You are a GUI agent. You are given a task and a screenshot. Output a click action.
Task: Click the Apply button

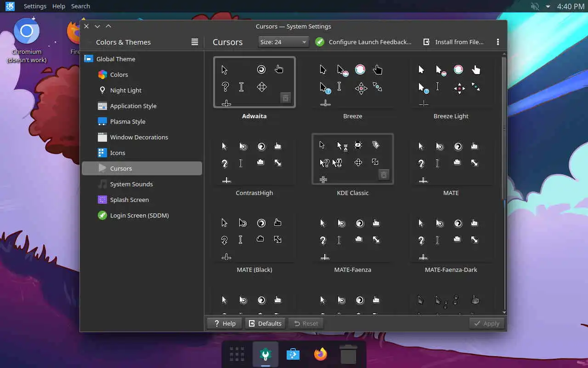(x=487, y=323)
